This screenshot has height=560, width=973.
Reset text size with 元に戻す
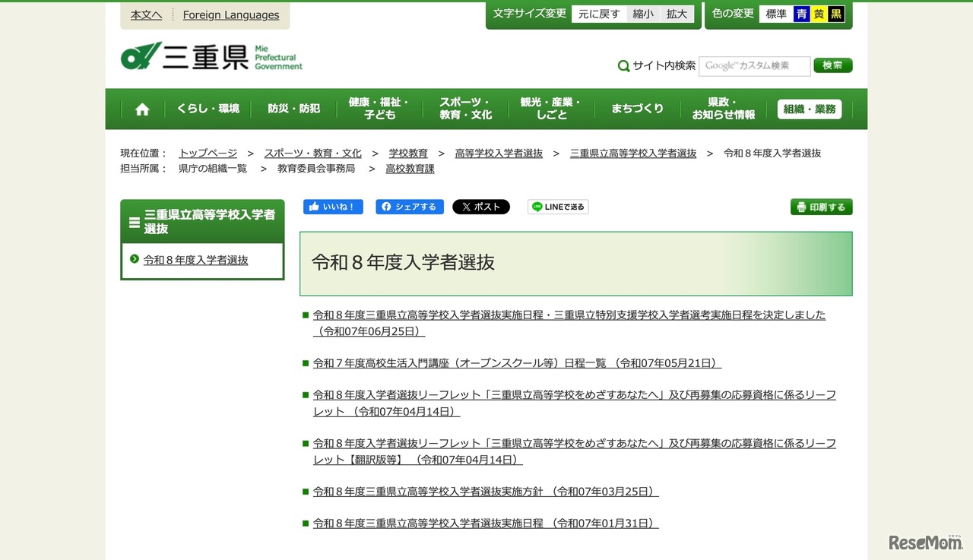(x=599, y=14)
